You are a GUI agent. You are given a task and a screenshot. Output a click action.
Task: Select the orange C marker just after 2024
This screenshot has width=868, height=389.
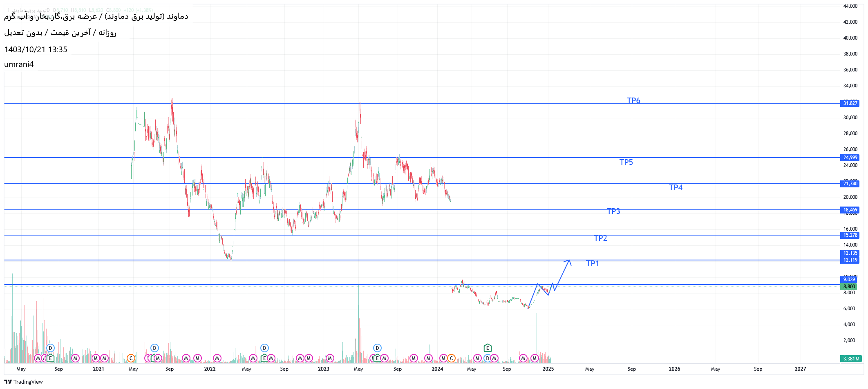tap(451, 358)
